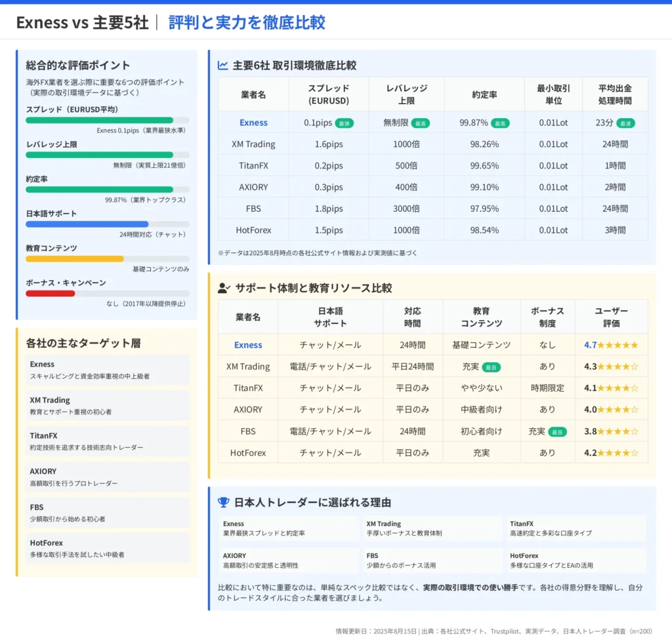Screen dimensions: 672x644
Task: Click the 中級者向け content cell for AXIORY
Action: point(481,410)
